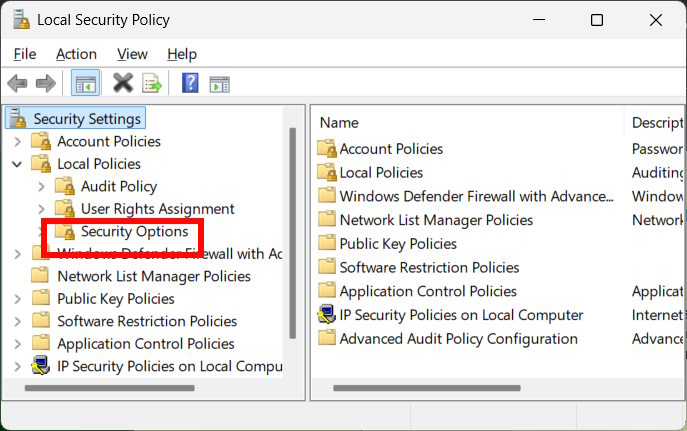Click Network List Manager Policies tree folder icon

tap(40, 276)
